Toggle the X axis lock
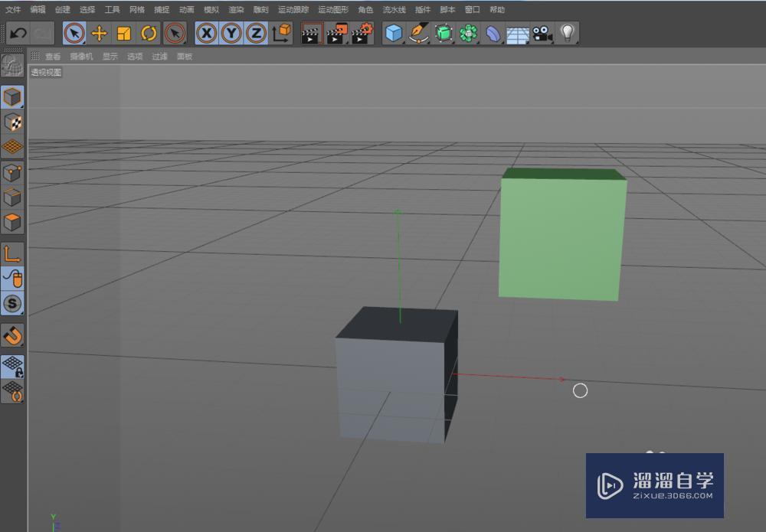The width and height of the screenshot is (766, 532). coord(205,32)
